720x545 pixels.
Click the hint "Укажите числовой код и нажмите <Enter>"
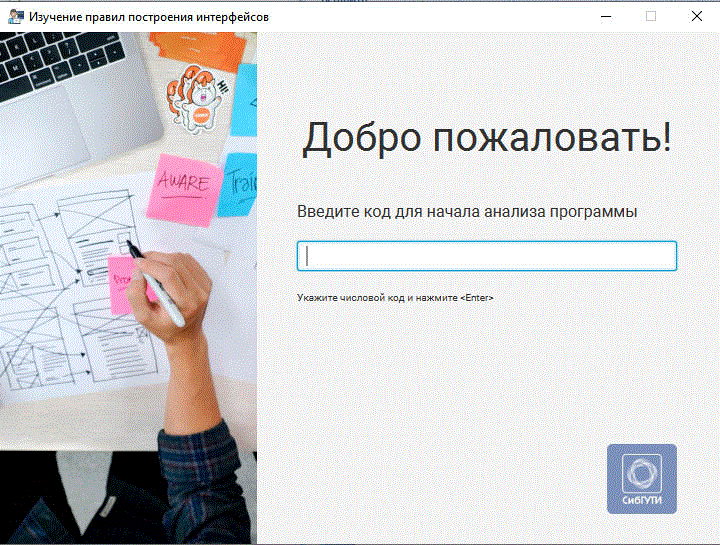(395, 298)
